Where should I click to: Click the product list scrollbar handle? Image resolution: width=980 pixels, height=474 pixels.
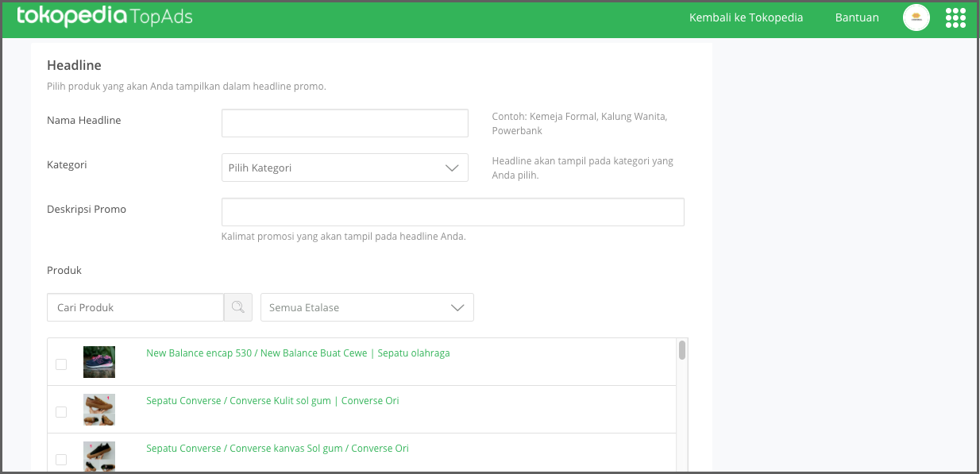682,350
